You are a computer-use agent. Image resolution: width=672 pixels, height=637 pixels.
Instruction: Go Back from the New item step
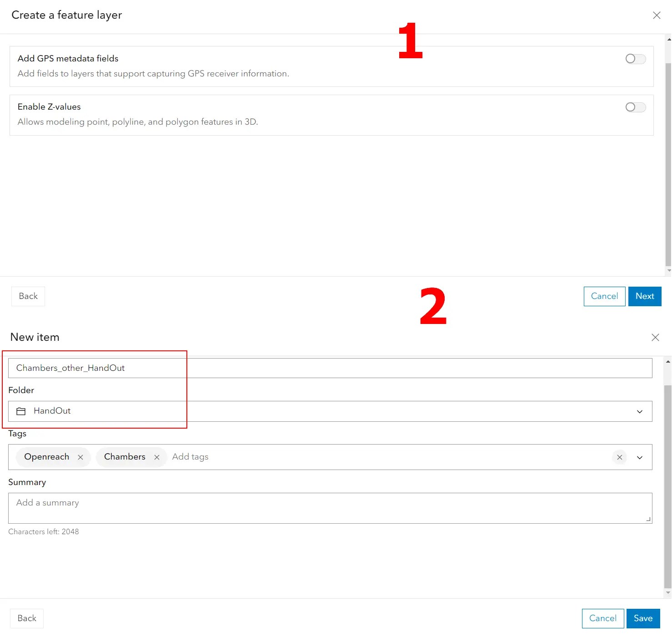point(26,618)
